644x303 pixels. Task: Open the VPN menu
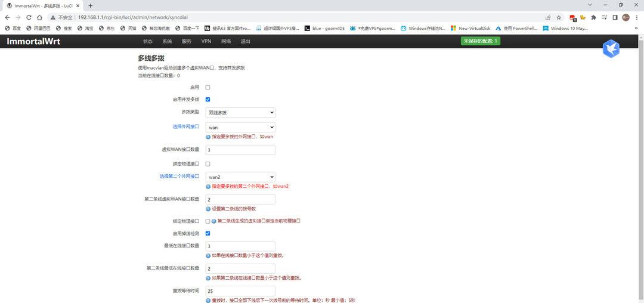coord(206,42)
